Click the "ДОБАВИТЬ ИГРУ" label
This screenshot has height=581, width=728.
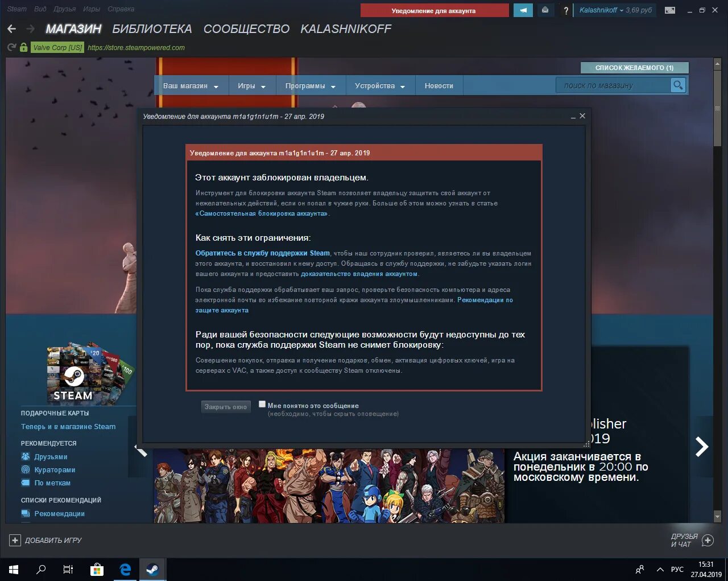[x=53, y=540]
